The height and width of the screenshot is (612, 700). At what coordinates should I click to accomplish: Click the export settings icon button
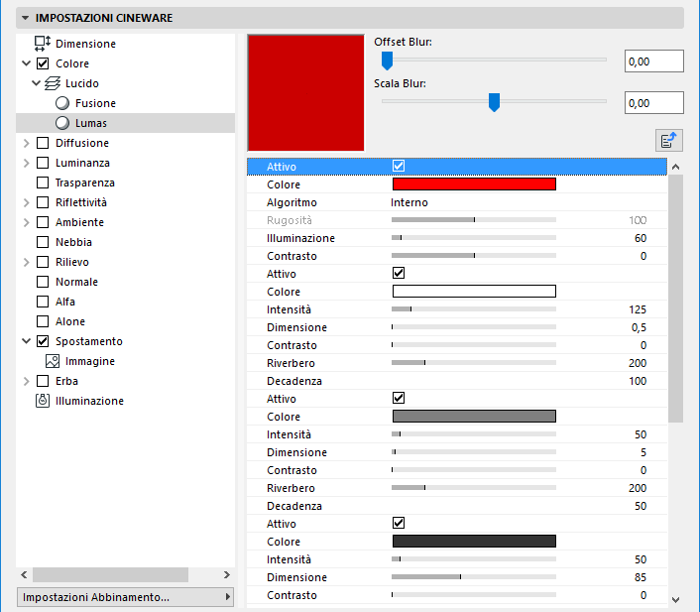pos(668,141)
